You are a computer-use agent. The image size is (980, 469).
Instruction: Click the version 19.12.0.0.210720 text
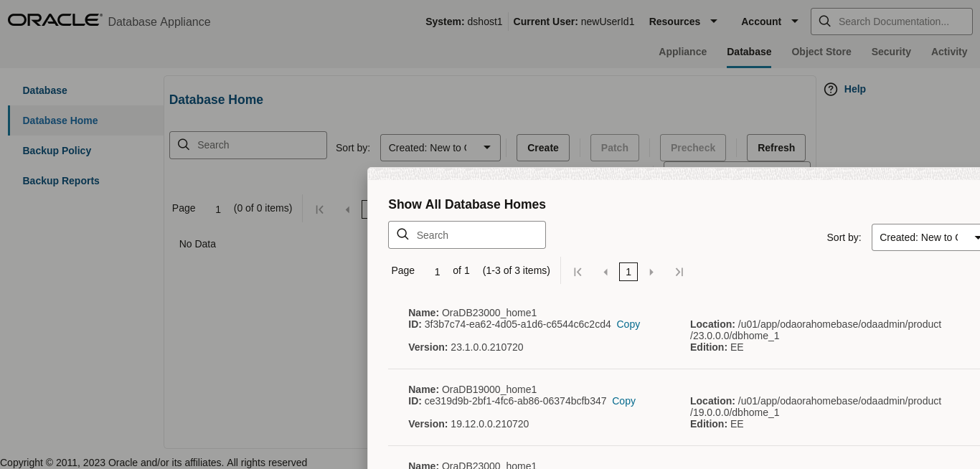click(x=490, y=424)
